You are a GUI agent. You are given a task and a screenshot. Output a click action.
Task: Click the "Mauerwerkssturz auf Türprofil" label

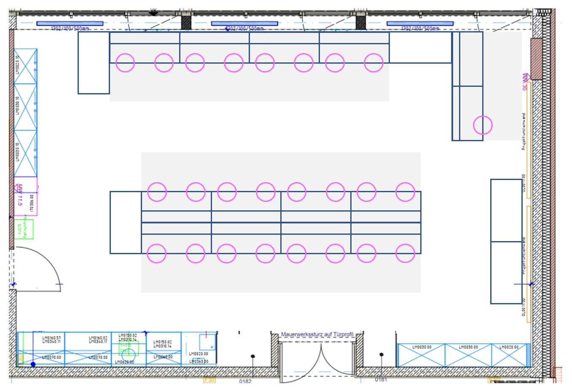coord(317,334)
